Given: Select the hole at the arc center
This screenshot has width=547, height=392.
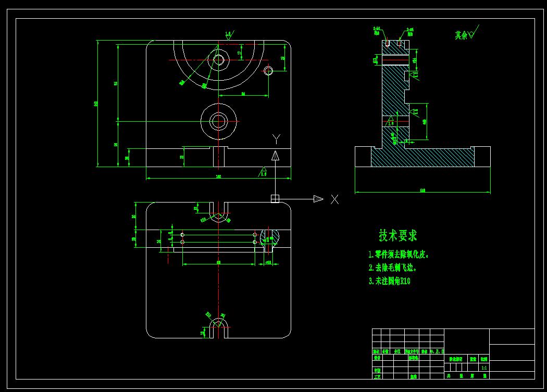Looking at the screenshot, I should click(219, 60).
